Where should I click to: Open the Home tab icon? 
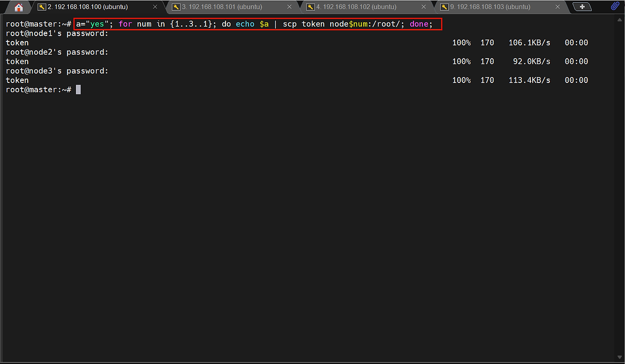point(19,7)
